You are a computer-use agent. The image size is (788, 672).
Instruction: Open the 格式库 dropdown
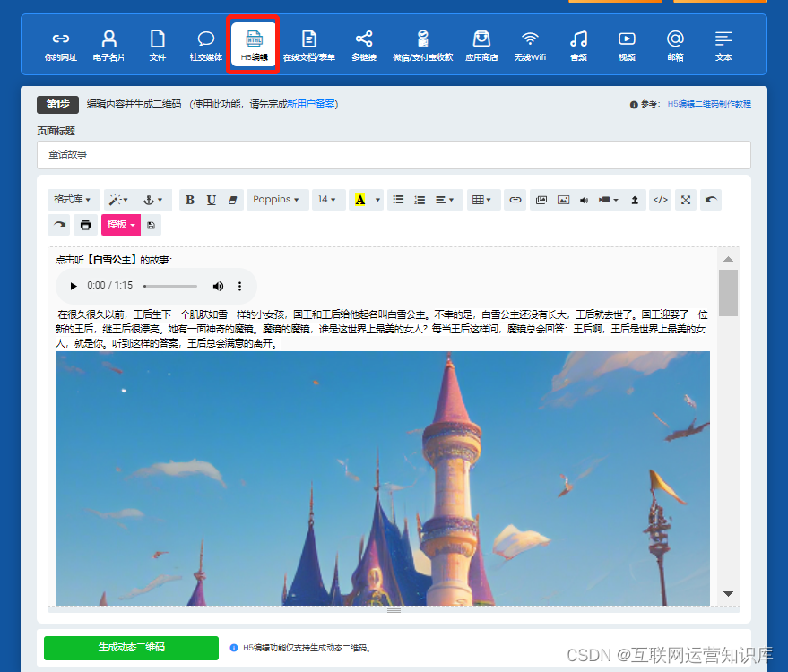click(74, 200)
